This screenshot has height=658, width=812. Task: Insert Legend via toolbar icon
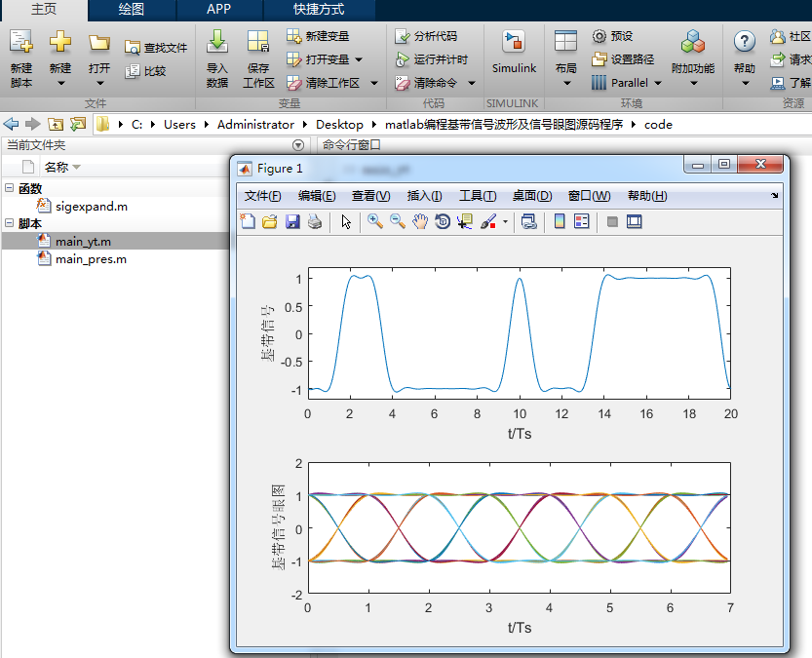point(582,221)
